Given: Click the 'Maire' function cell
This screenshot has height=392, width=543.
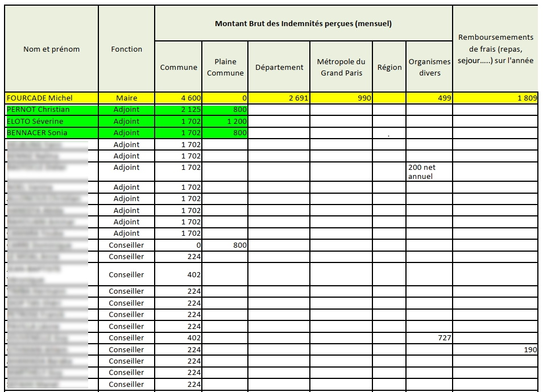Looking at the screenshot, I should tap(126, 98).
